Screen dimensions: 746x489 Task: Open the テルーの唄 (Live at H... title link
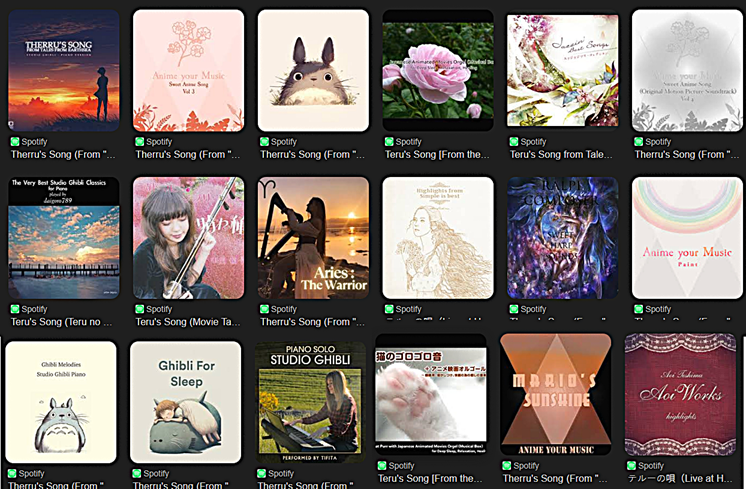click(680, 479)
